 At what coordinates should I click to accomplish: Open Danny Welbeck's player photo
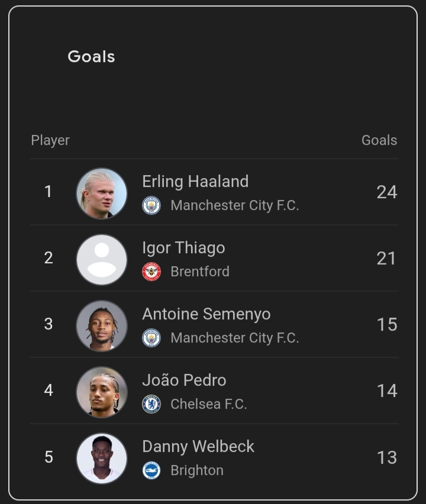(x=102, y=458)
